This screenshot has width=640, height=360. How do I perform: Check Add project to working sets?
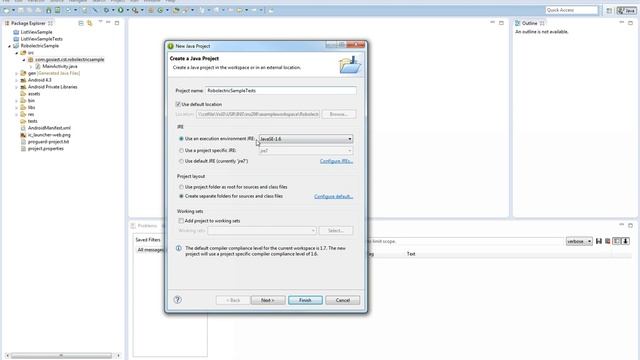point(181,221)
